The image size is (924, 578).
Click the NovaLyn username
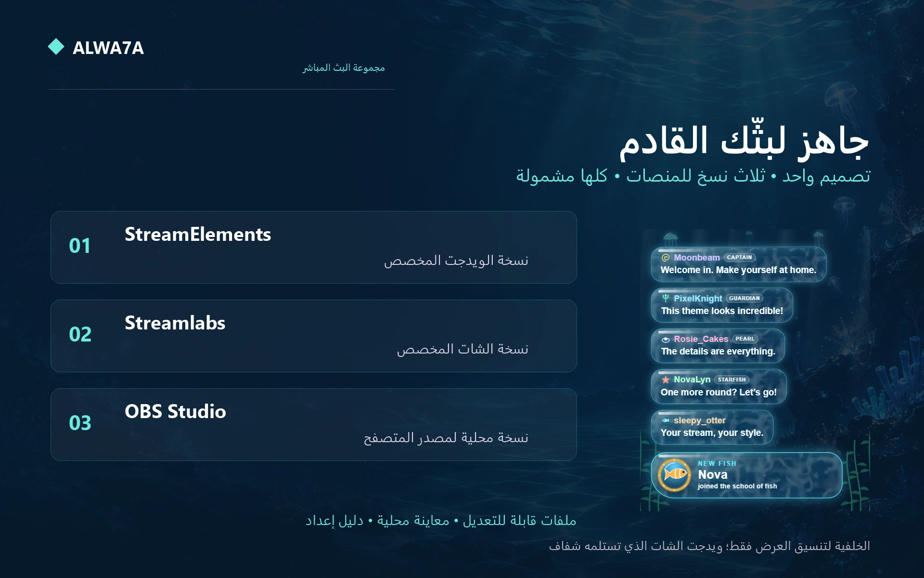[x=692, y=380]
